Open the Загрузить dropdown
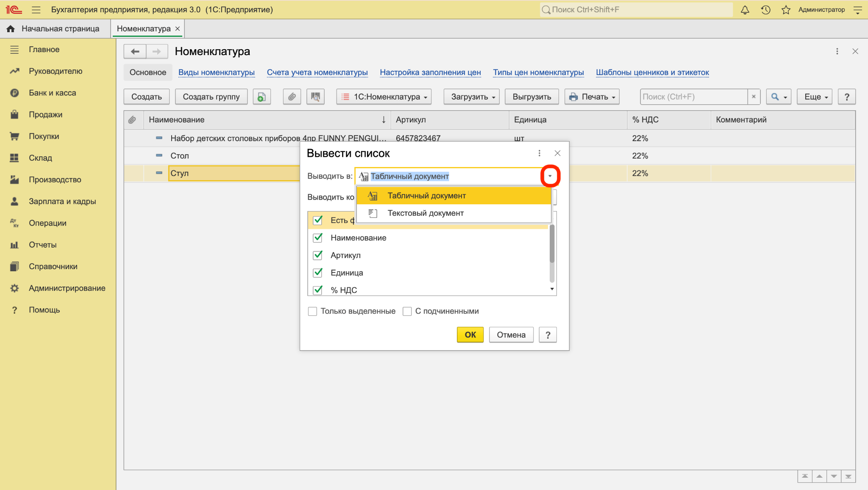The height and width of the screenshot is (490, 868). point(471,97)
